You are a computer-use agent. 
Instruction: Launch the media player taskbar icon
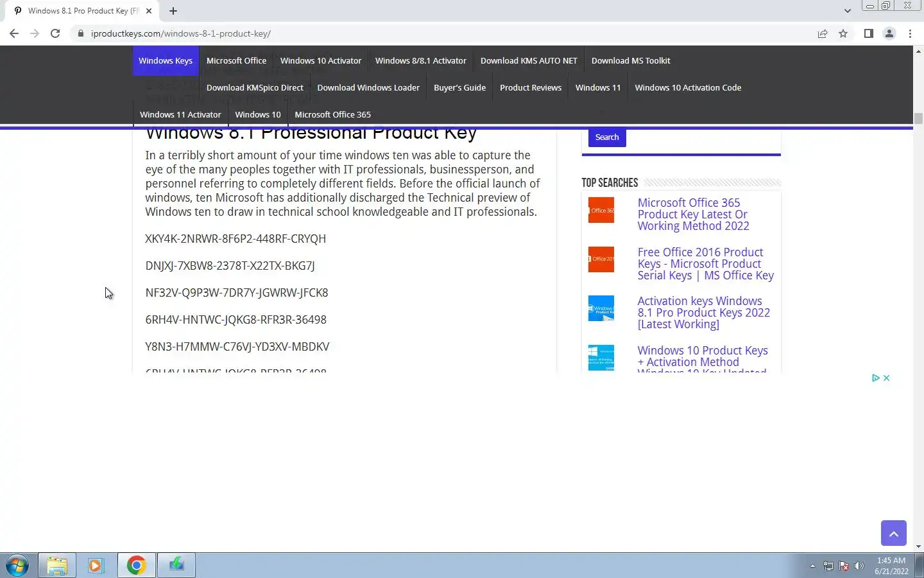[x=96, y=566]
